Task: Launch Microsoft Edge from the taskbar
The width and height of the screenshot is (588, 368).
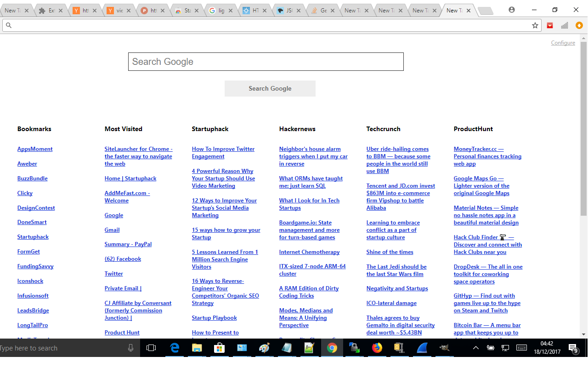Action: 175,348
